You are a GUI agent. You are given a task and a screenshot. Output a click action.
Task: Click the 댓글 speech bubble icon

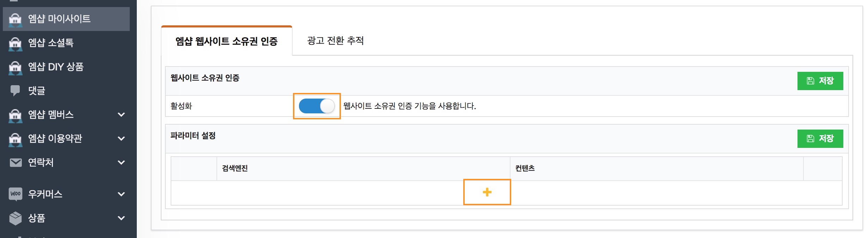pos(15,91)
